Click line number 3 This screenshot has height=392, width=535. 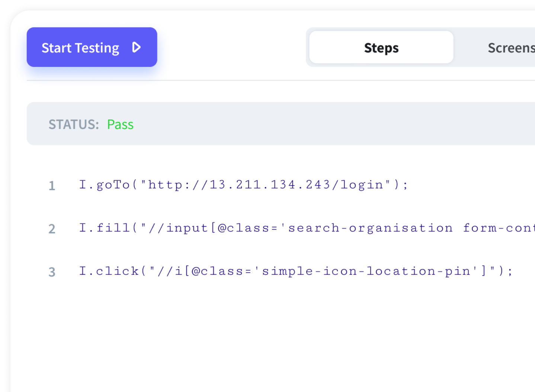[x=52, y=272]
